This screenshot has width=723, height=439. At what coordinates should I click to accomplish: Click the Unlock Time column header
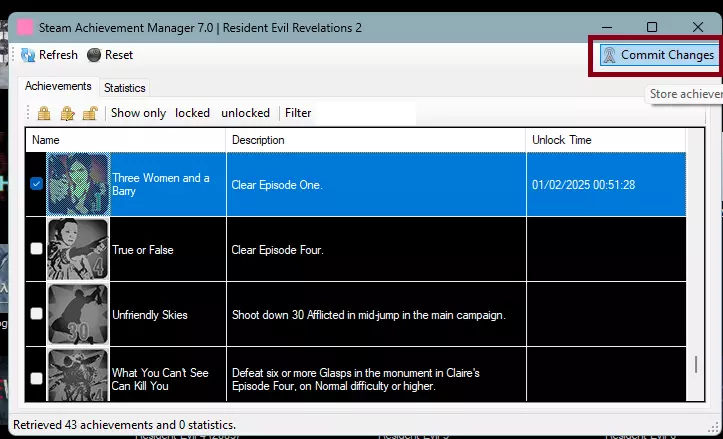606,140
